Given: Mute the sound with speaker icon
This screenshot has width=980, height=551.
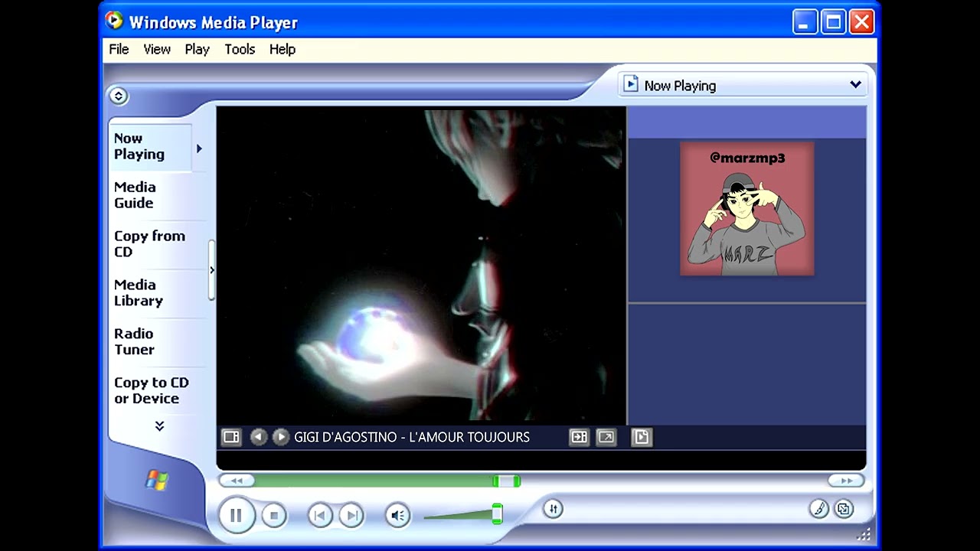Looking at the screenshot, I should click(x=397, y=515).
